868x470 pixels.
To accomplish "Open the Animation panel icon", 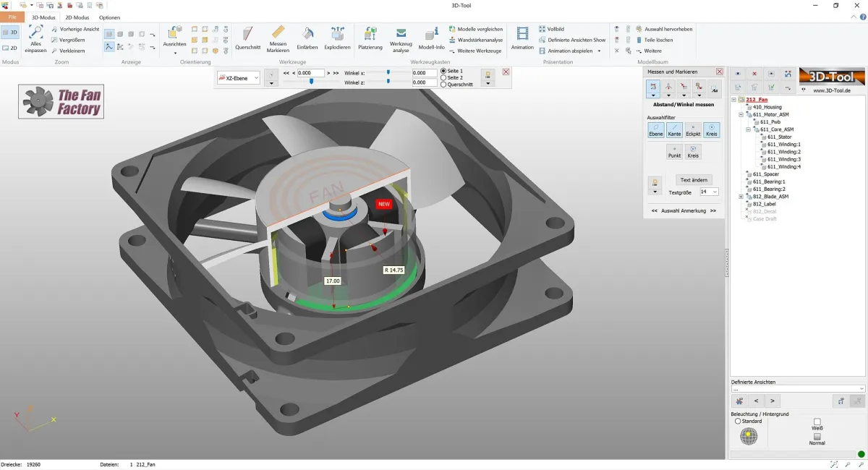I will point(522,38).
